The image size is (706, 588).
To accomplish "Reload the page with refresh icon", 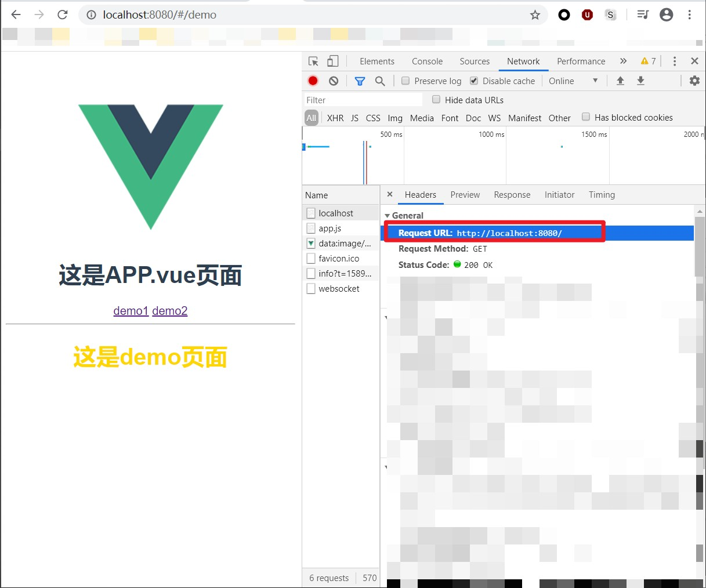I will pyautogui.click(x=63, y=14).
